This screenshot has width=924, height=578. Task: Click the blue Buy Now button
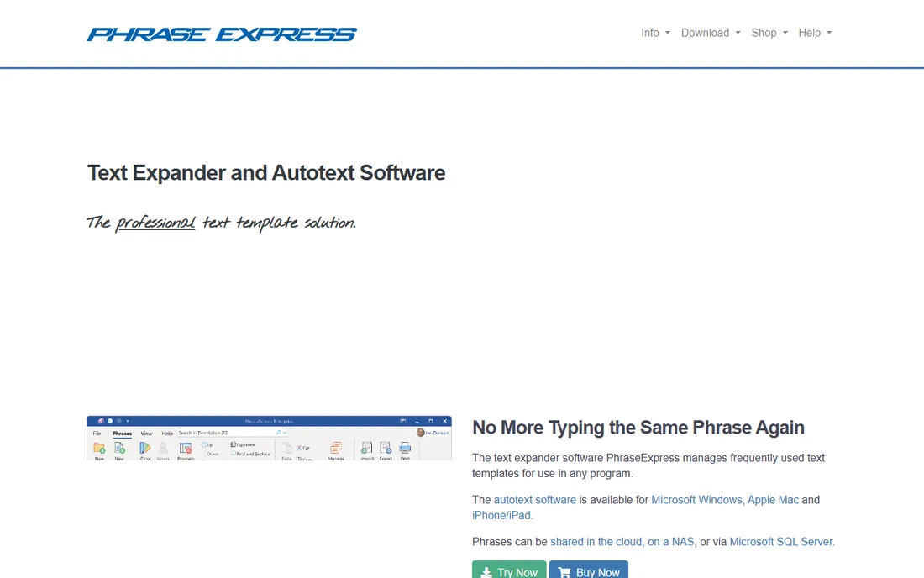(589, 571)
